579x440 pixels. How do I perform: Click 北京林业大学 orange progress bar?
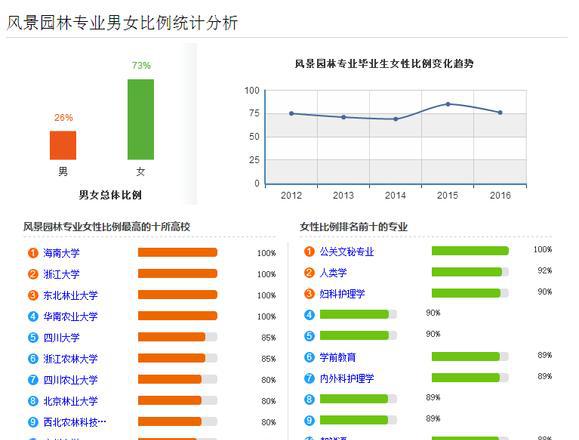point(178,400)
